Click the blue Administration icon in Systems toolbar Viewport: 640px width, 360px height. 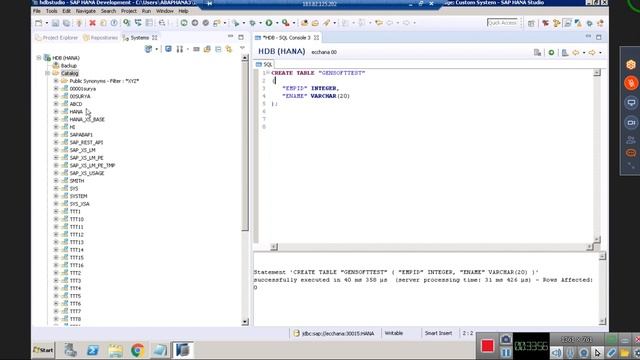168,49
